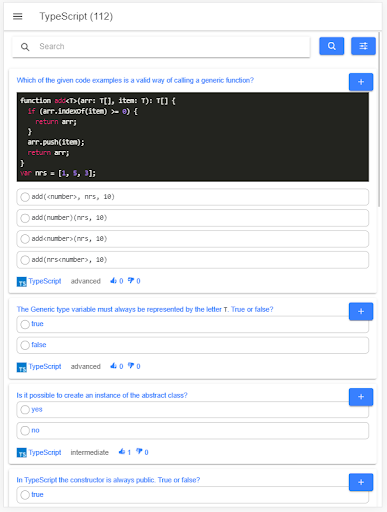Focus the Search input field
The image size is (387, 512).
click(161, 47)
